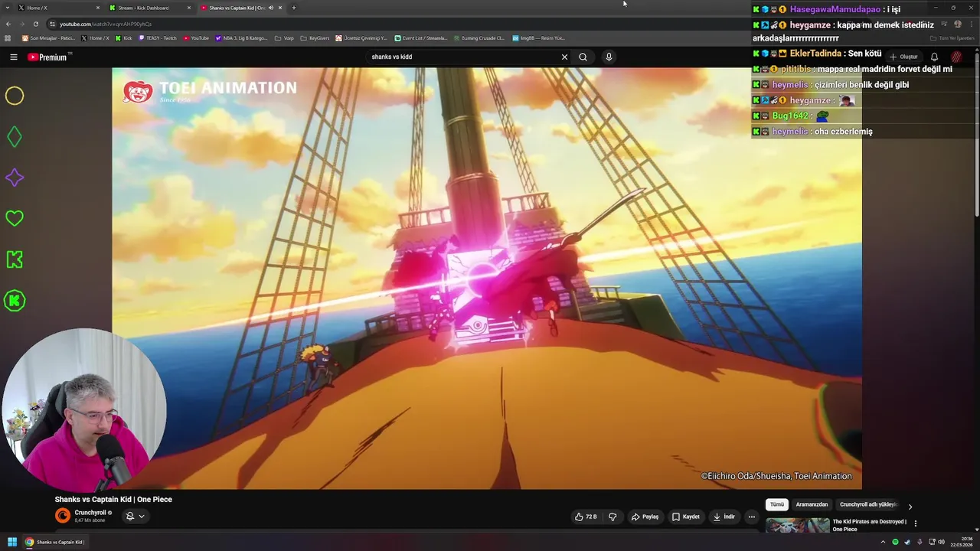The width and height of the screenshot is (980, 551).
Task: Go to the YouTube Premium home logo
Action: [49, 57]
